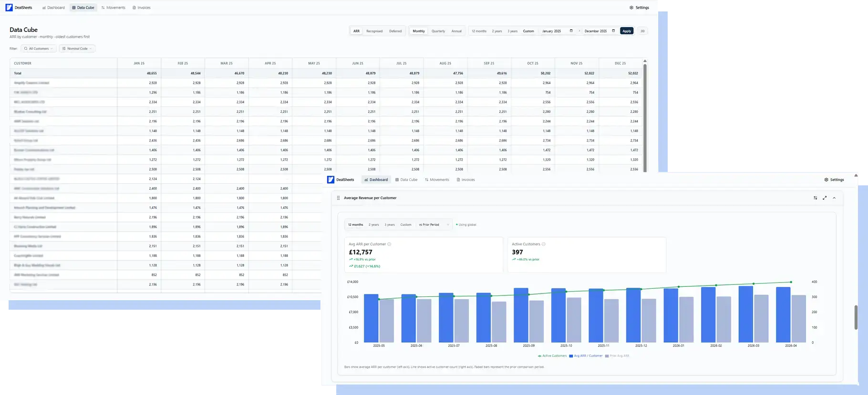Select Quarterly period granularity
The image size is (868, 395).
click(x=438, y=31)
